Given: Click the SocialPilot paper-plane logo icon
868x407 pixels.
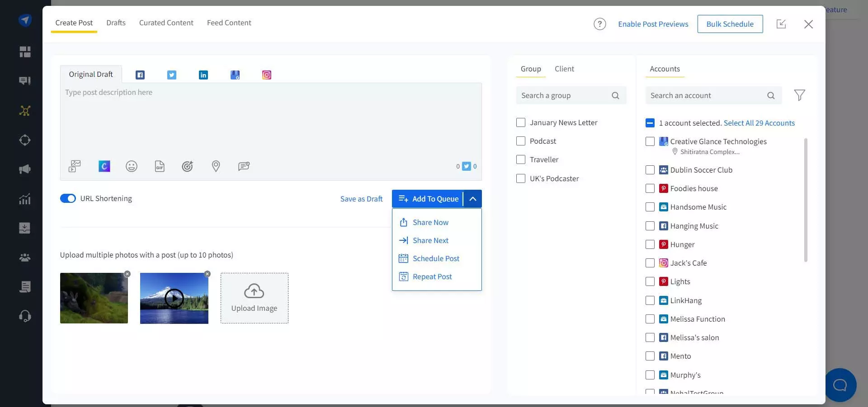Looking at the screenshot, I should click(25, 20).
